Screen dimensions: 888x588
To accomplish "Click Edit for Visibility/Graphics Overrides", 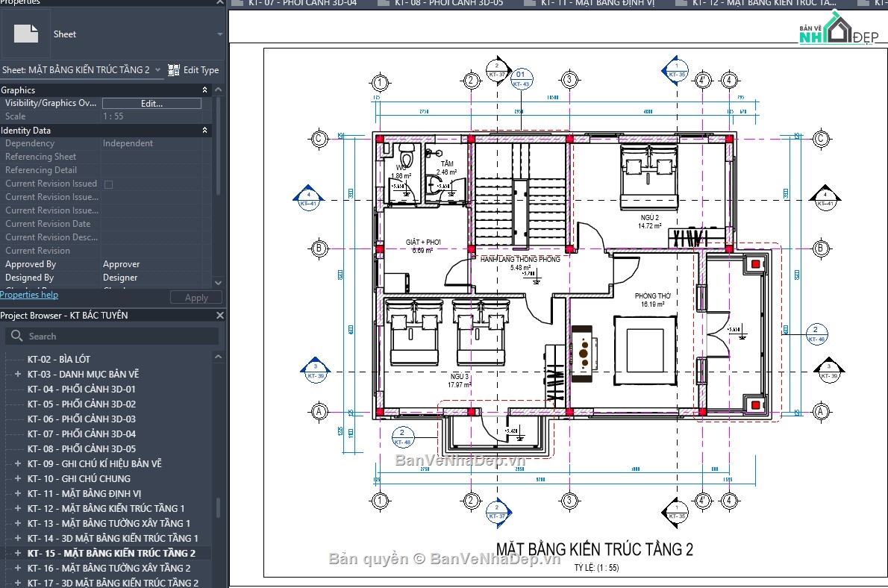I will [151, 103].
